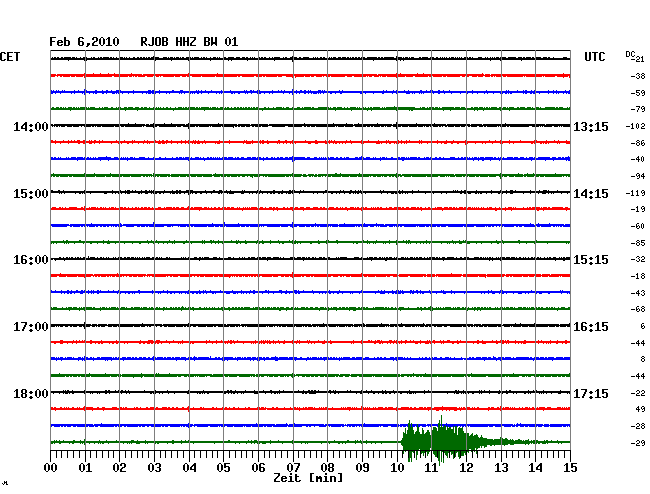This screenshot has width=650, height=494.
Task: Click the '05' minute axis label
Action: 223,468
